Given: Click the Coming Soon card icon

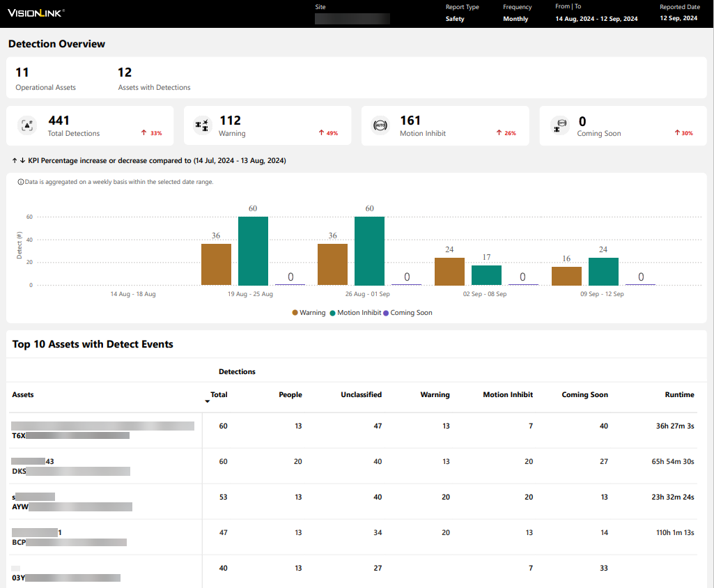Looking at the screenshot, I should pyautogui.click(x=559, y=125).
